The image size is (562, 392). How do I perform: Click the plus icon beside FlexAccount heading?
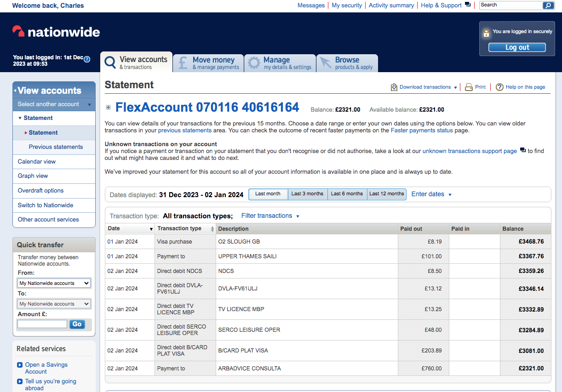(108, 108)
